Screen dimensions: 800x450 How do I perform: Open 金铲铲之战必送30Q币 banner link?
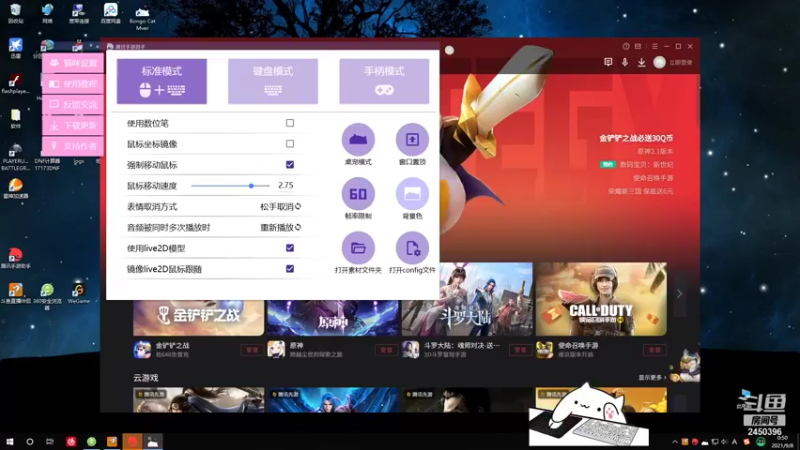pyautogui.click(x=636, y=138)
